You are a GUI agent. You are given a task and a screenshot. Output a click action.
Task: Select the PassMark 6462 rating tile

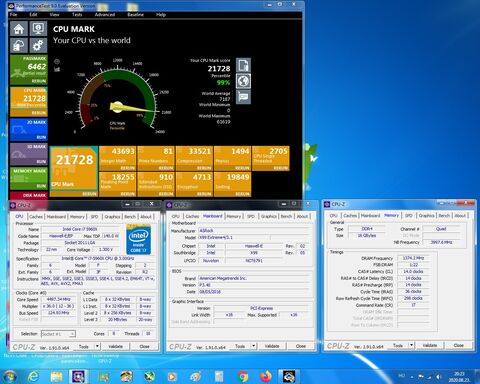coord(29,70)
